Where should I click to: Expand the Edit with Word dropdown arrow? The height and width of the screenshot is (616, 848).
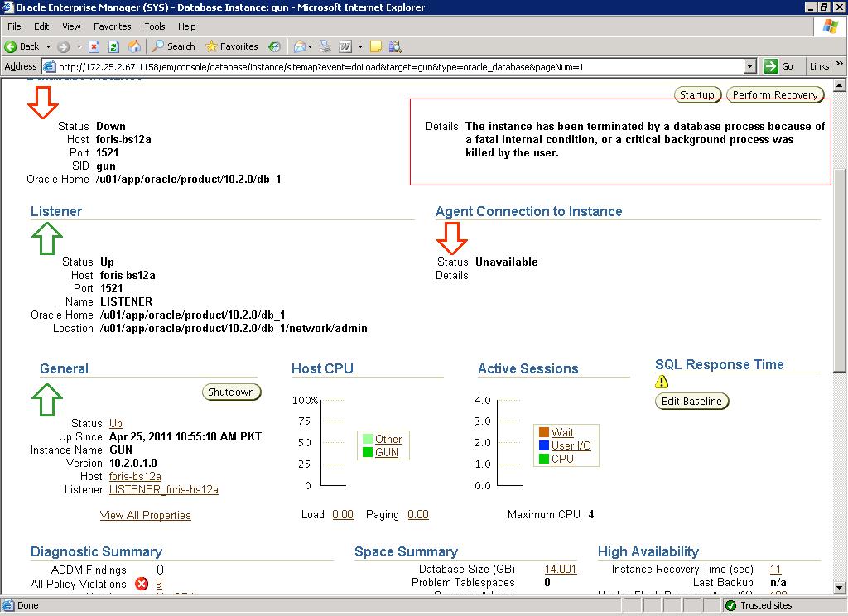tap(360, 46)
